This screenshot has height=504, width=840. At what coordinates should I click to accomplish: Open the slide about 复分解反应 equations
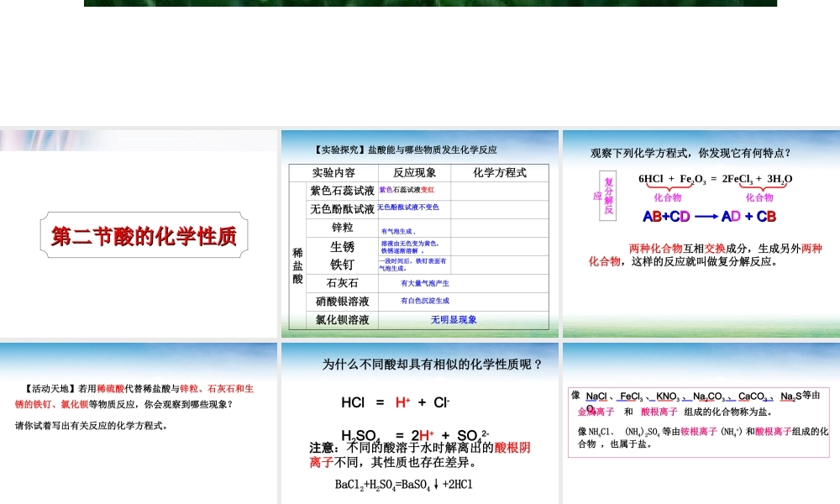[701, 234]
